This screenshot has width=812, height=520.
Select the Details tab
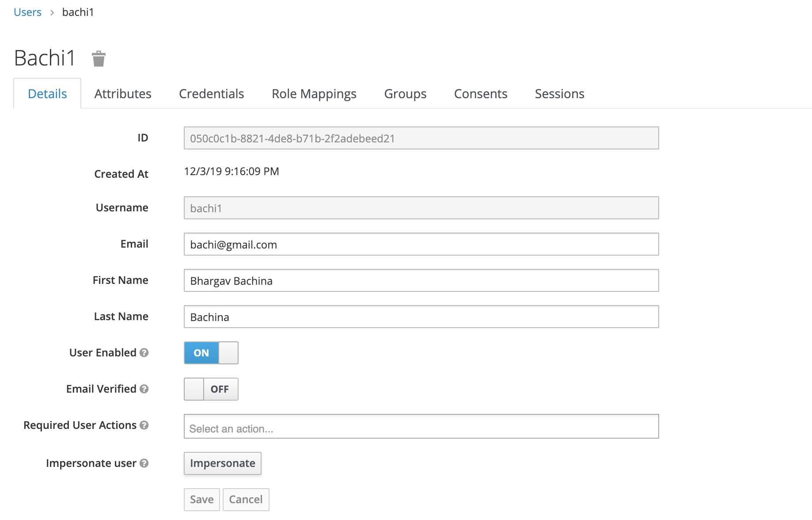point(47,93)
